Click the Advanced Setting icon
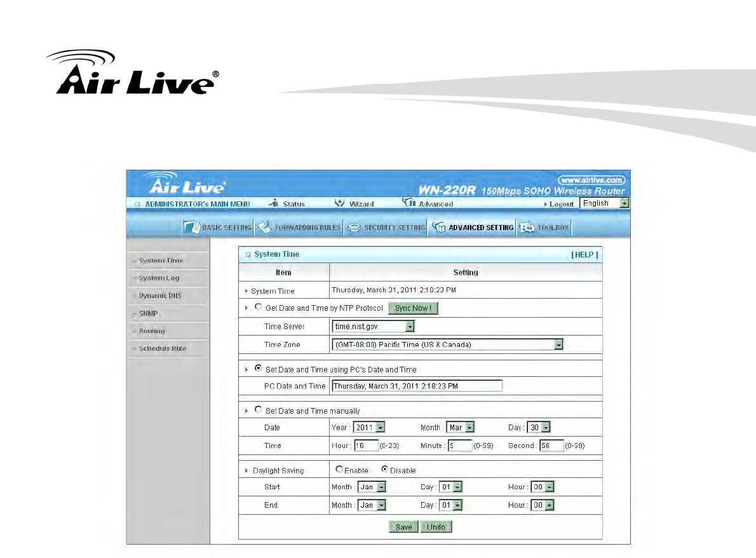Screen dimensions: 756x558 tap(439, 227)
